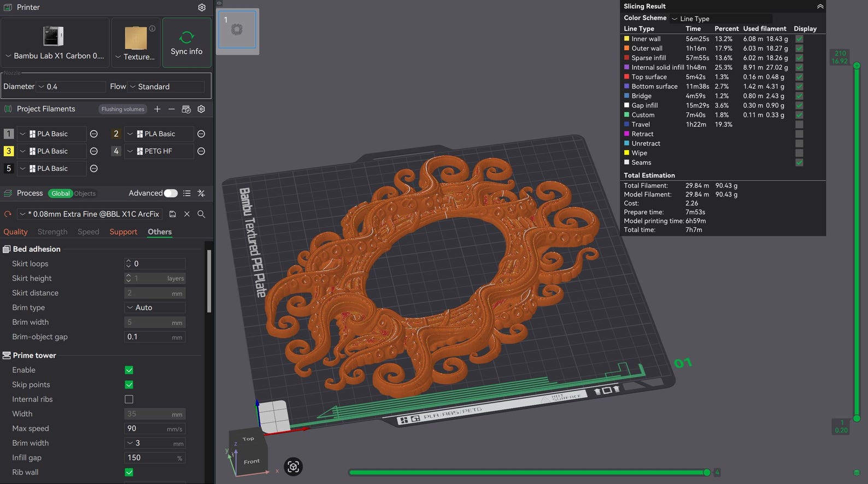Click the Brim-object gap input field
The image size is (868, 484).
tap(155, 337)
